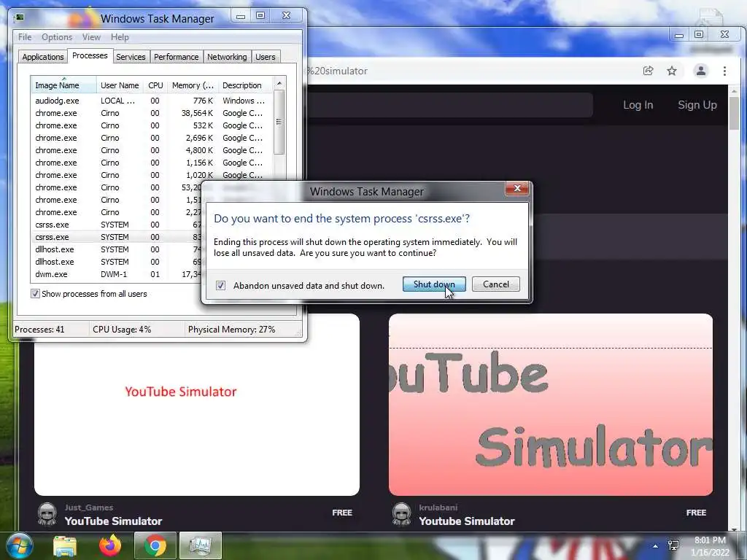
Task: Click the network tray icon
Action: pos(673,545)
